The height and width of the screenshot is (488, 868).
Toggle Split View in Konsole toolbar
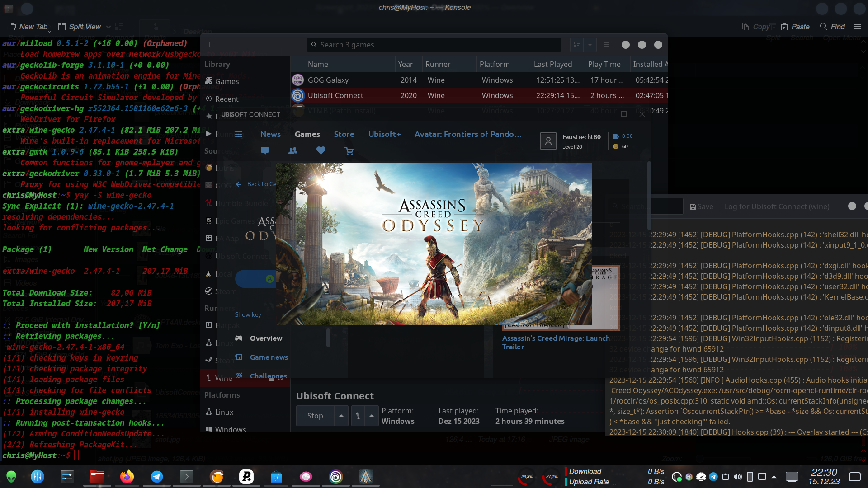pos(80,27)
